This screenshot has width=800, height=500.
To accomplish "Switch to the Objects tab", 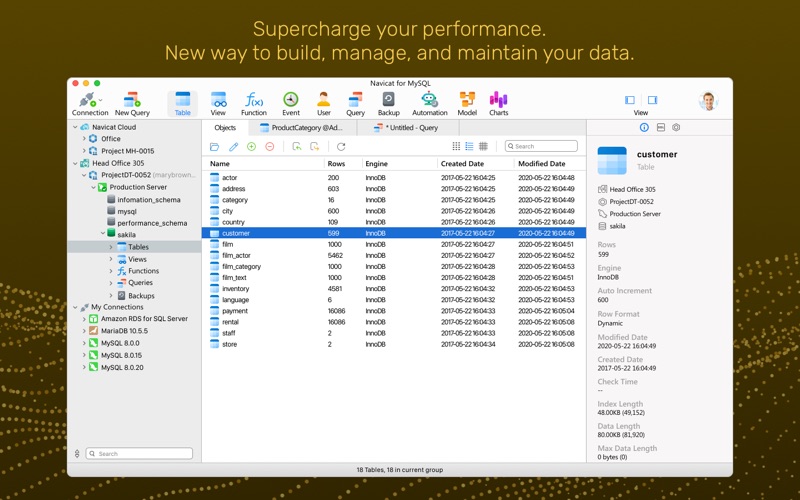I will click(x=225, y=128).
